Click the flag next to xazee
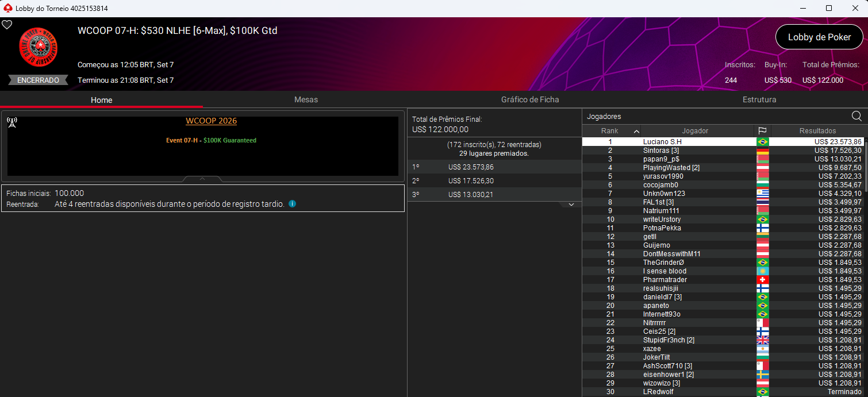The width and height of the screenshot is (868, 397). (x=763, y=349)
